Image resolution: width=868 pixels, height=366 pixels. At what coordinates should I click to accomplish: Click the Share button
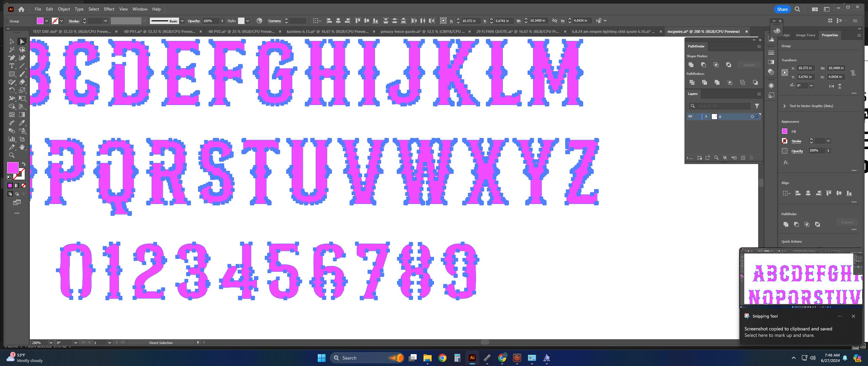click(782, 9)
